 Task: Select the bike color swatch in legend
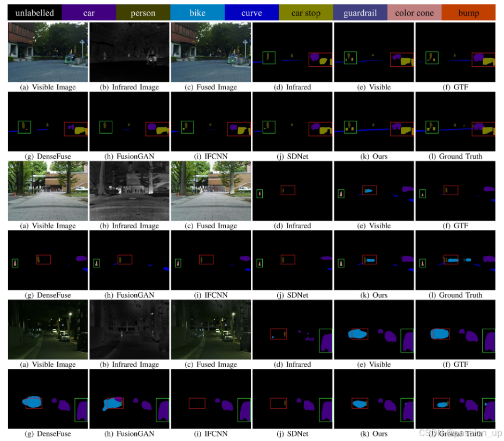[x=197, y=12]
